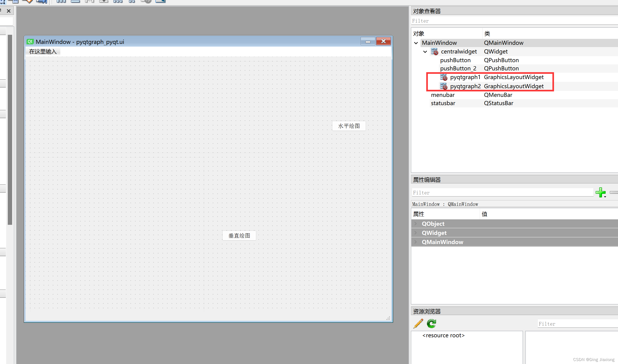618x364 pixels.
Task: Expand the QWidget property group
Action: (x=416, y=233)
